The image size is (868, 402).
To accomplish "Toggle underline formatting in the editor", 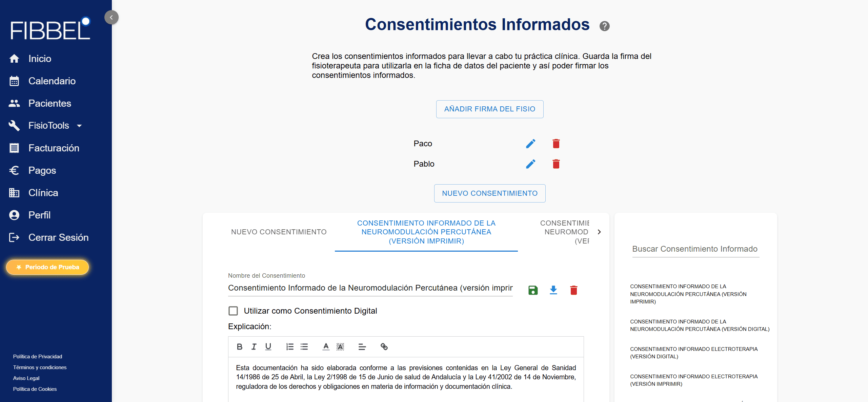I will 268,346.
